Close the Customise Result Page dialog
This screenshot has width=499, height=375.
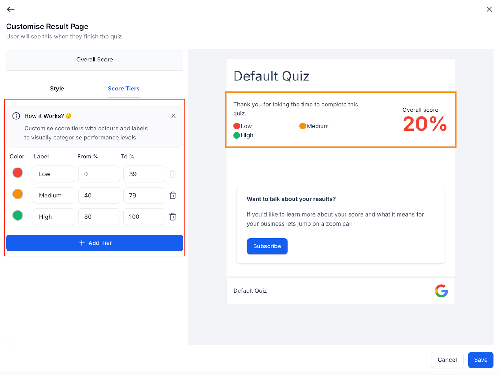pyautogui.click(x=489, y=9)
